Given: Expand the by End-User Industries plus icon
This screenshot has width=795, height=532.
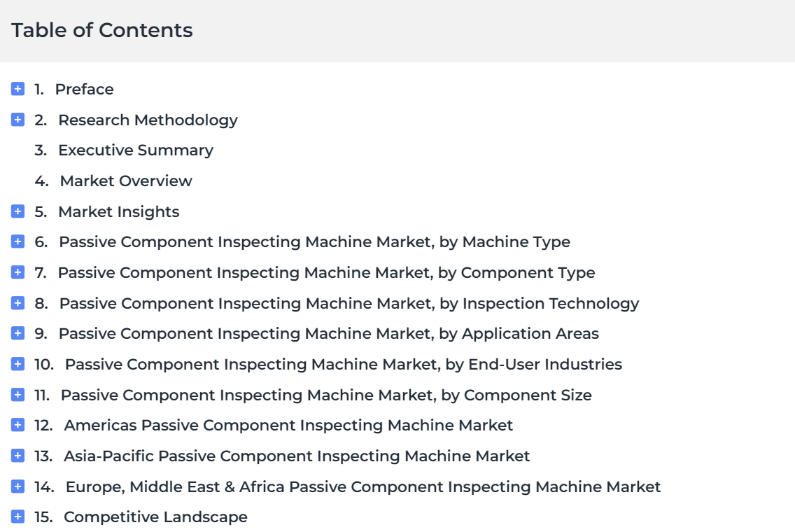Looking at the screenshot, I should pyautogui.click(x=17, y=363).
